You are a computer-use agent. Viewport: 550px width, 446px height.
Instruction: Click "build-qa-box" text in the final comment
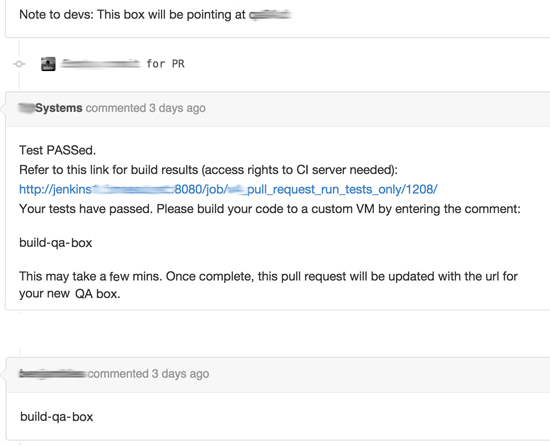pos(57,417)
